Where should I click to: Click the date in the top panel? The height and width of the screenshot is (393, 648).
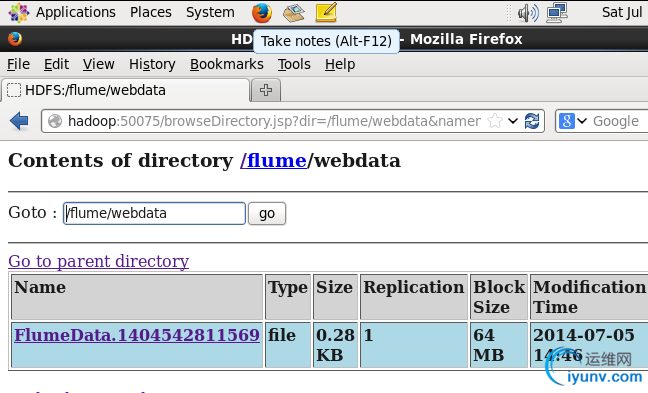coord(622,12)
